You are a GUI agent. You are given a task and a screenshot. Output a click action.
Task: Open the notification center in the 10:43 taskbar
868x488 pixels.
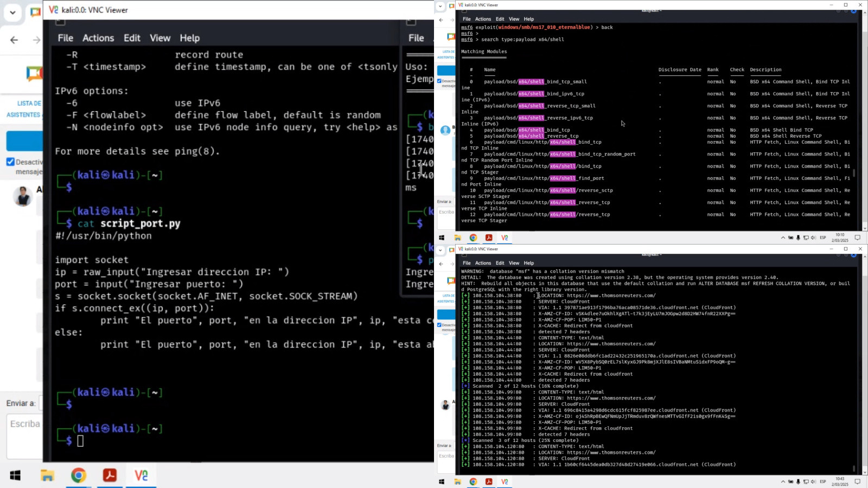[858, 481]
